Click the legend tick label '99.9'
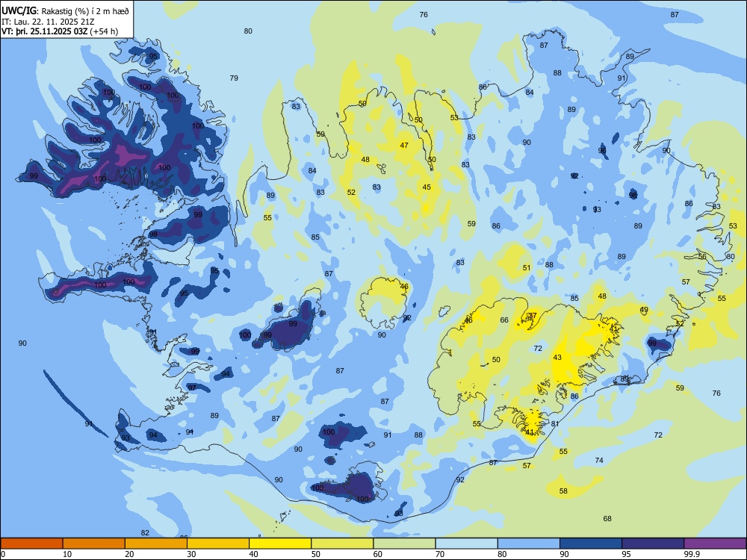 pos(692,554)
